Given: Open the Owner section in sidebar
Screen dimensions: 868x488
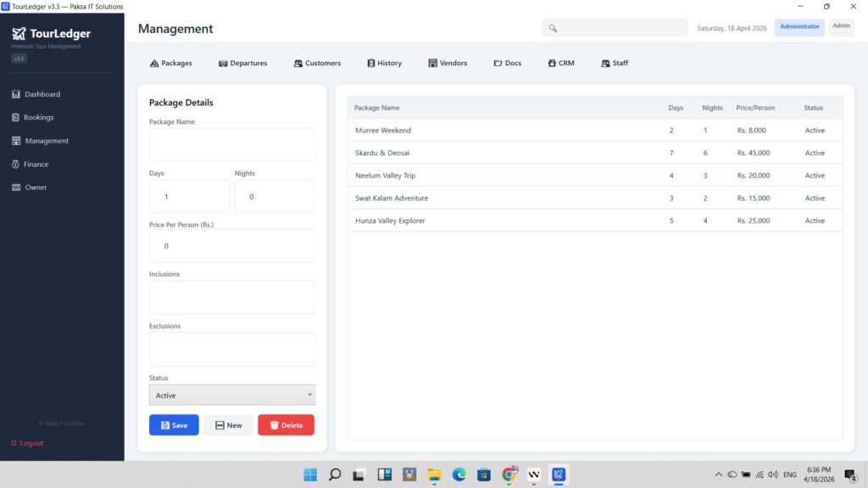Looking at the screenshot, I should point(35,187).
